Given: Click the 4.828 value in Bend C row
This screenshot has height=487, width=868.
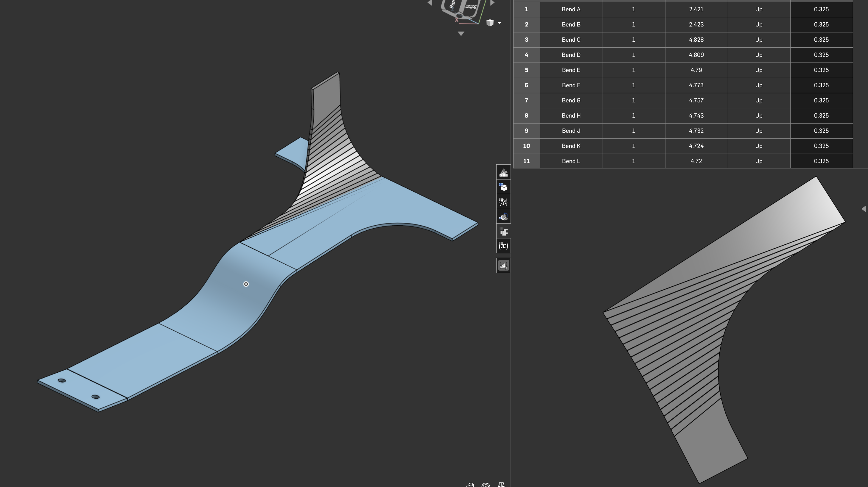Looking at the screenshot, I should coord(696,40).
